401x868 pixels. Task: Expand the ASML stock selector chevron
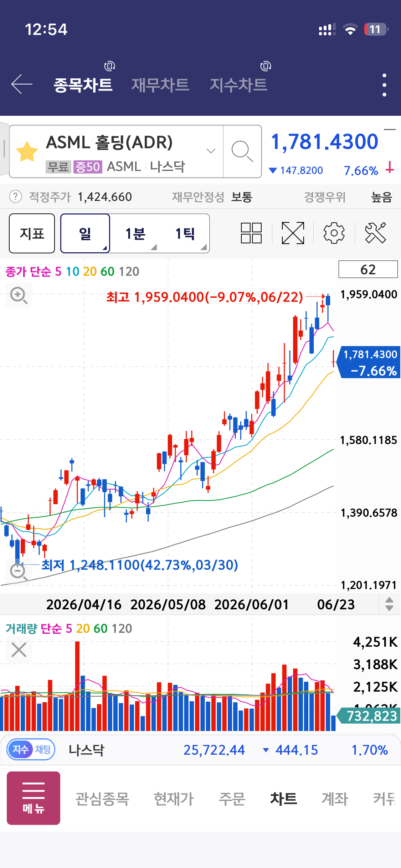pos(211,151)
